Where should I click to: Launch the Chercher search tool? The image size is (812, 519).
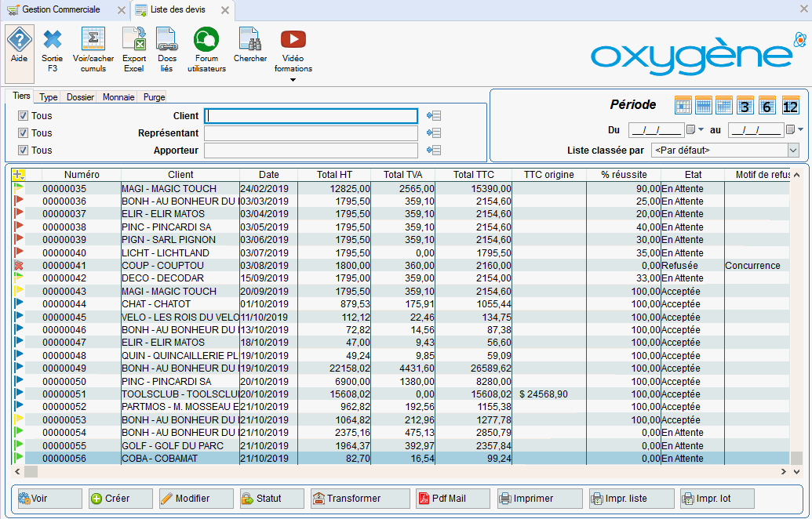click(x=250, y=46)
